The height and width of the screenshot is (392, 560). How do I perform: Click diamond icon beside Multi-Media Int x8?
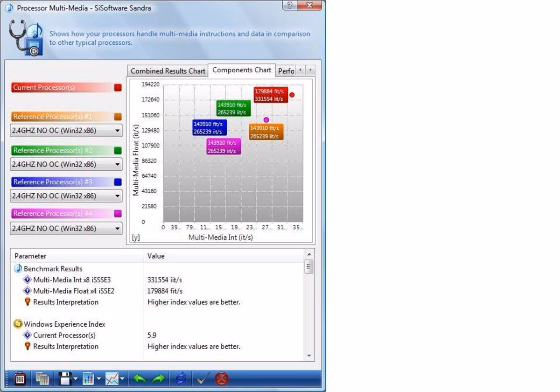[28, 280]
